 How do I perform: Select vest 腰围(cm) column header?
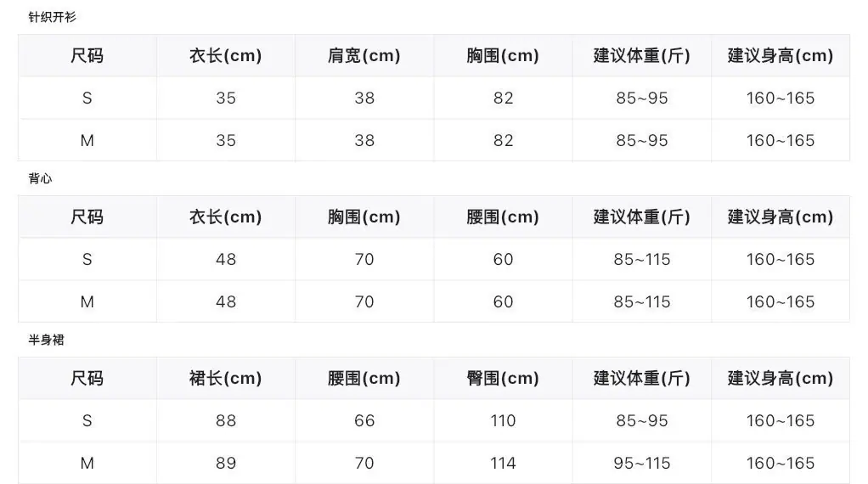(503, 217)
